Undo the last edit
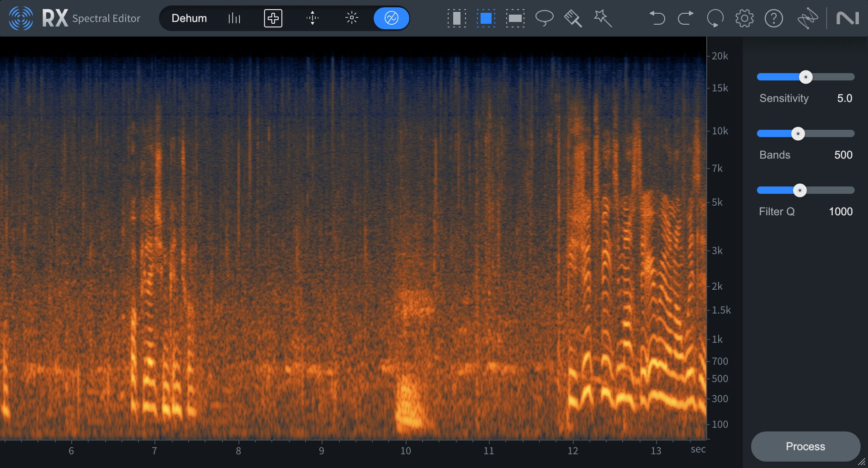Image resolution: width=868 pixels, height=468 pixels. tap(657, 18)
